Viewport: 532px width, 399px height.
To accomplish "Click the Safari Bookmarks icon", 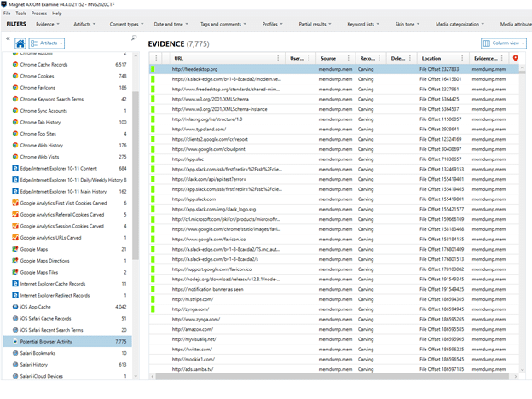I will click(x=15, y=353).
